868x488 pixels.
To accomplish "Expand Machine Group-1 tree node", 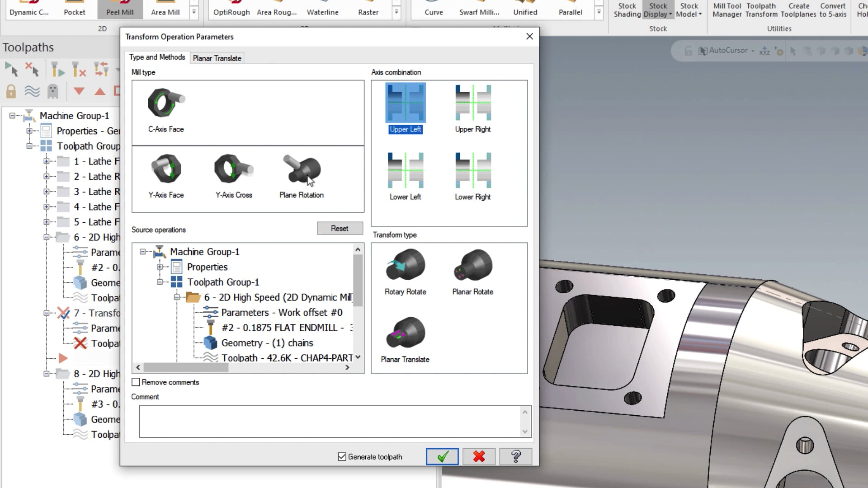I will tap(12, 116).
